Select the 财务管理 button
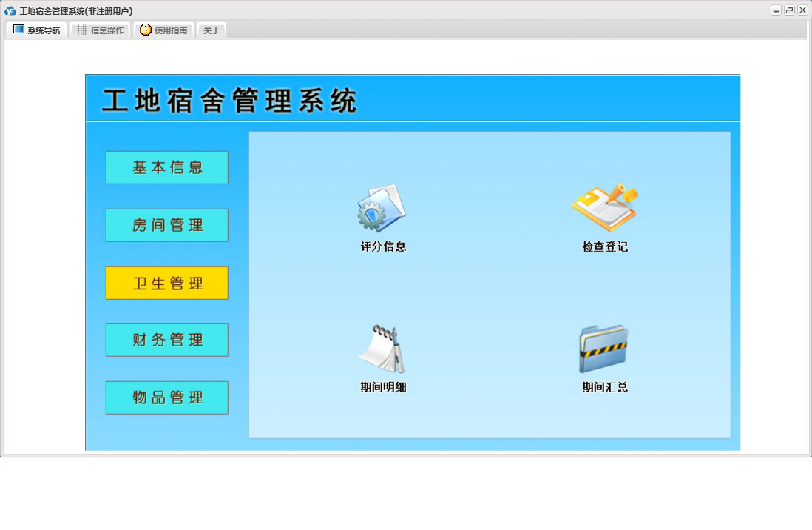The width and height of the screenshot is (812, 530). click(166, 340)
